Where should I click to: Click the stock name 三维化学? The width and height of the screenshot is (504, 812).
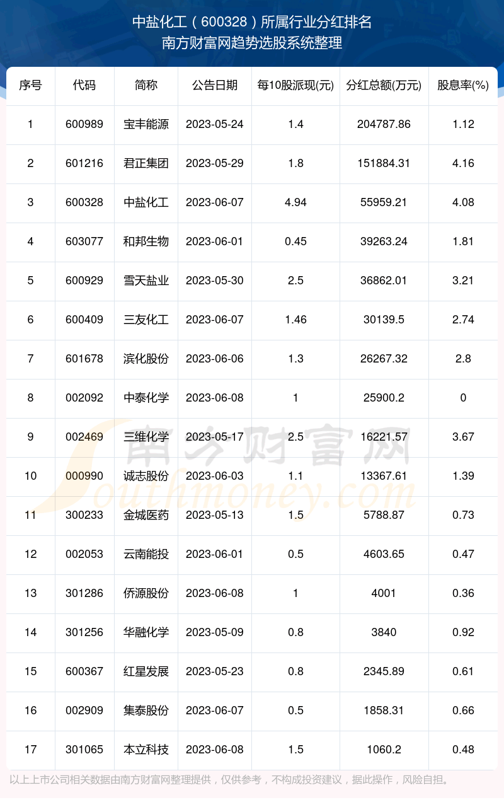[x=146, y=437]
